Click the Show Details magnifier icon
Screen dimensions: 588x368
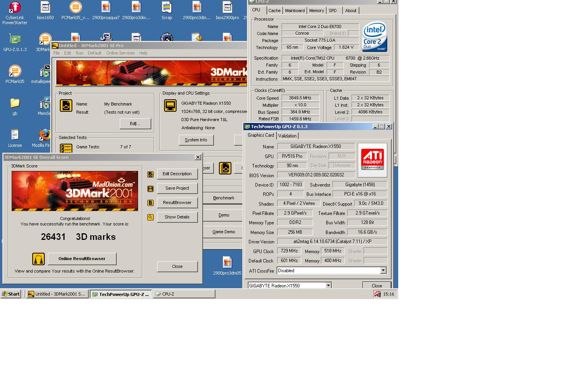pyautogui.click(x=150, y=217)
